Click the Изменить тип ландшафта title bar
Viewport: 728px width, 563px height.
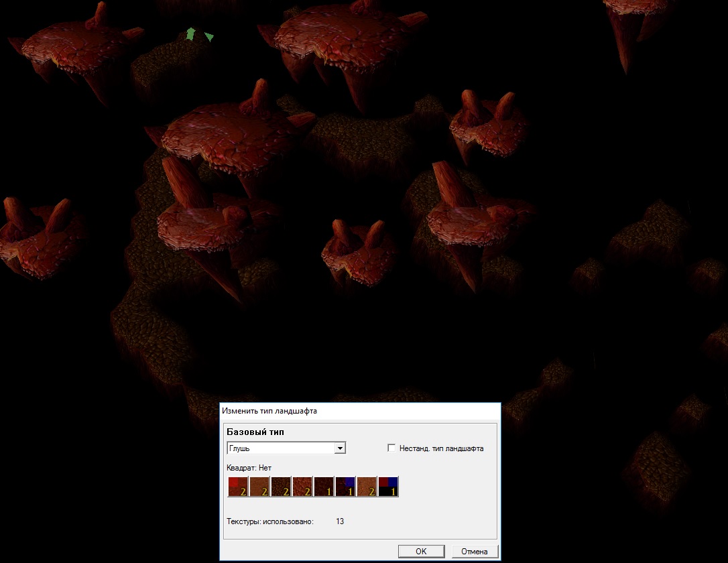(360, 411)
